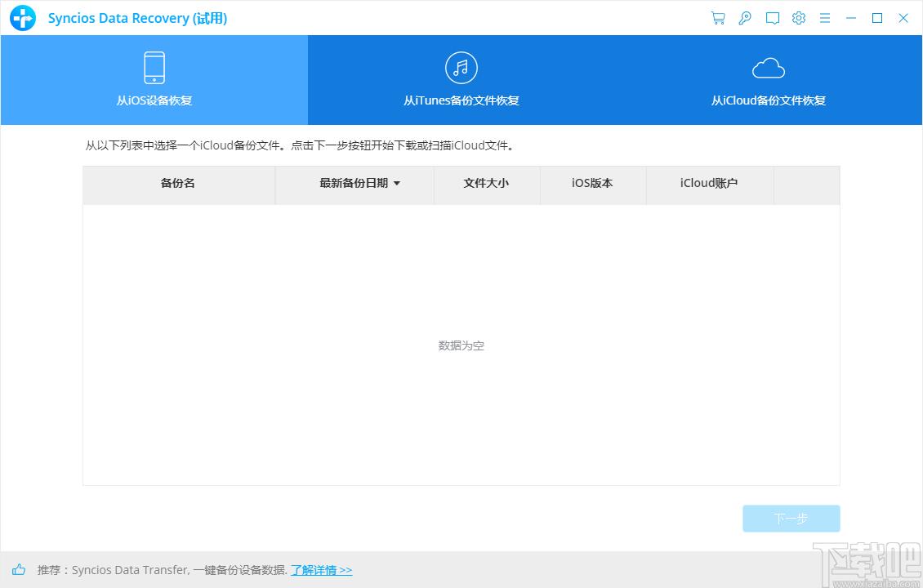The height and width of the screenshot is (588, 923).
Task: Open the 了解详情 >> link
Action: [321, 570]
